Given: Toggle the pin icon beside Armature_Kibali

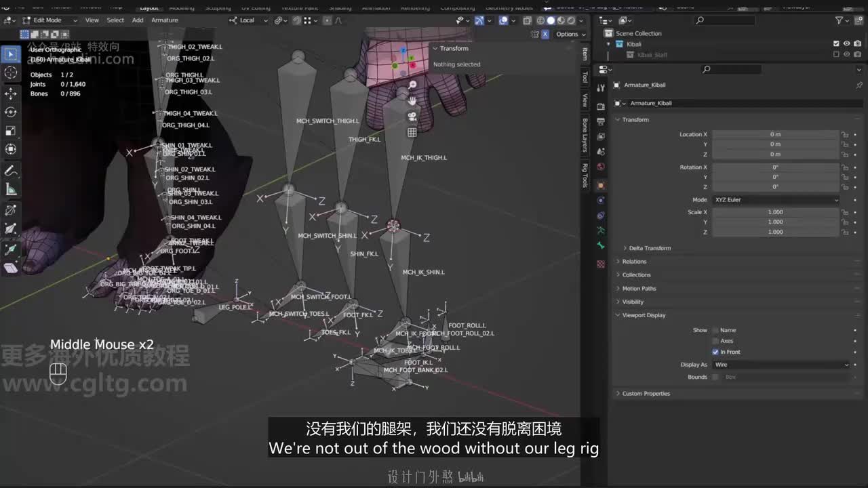Looking at the screenshot, I should click(859, 85).
